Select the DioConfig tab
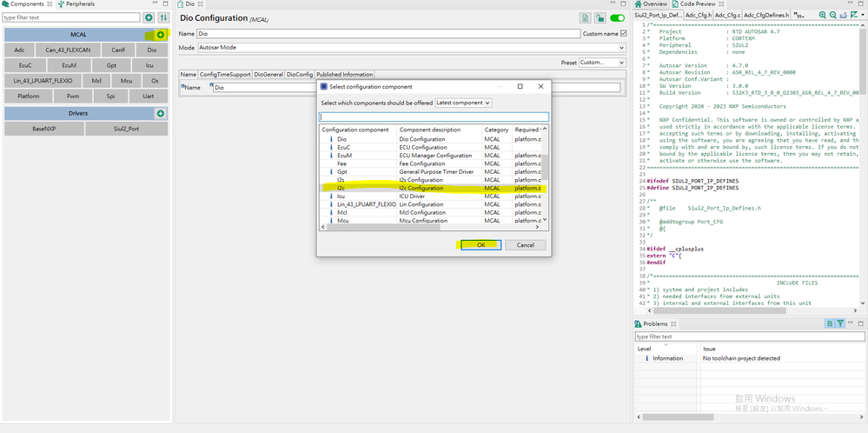 coord(300,74)
